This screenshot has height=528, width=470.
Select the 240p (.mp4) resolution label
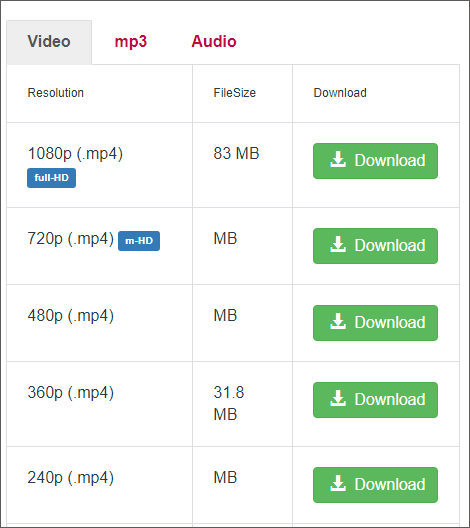click(71, 478)
